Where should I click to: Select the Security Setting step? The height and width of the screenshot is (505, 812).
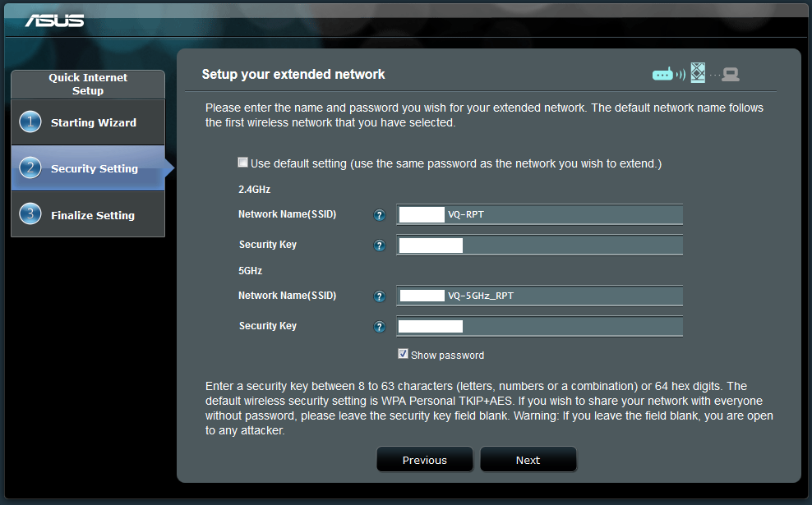pyautogui.click(x=88, y=168)
